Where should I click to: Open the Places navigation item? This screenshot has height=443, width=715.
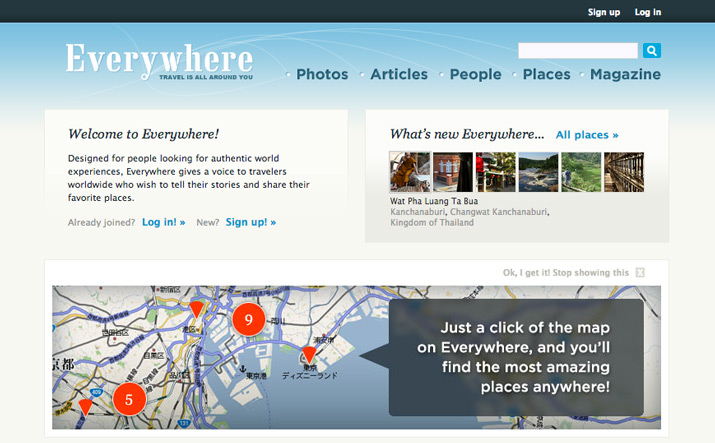click(546, 74)
